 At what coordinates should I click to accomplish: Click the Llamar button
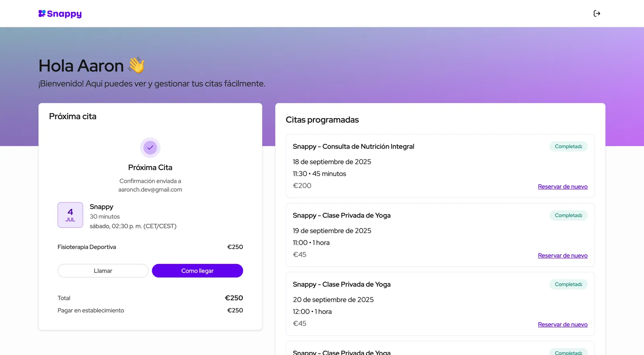point(103,271)
